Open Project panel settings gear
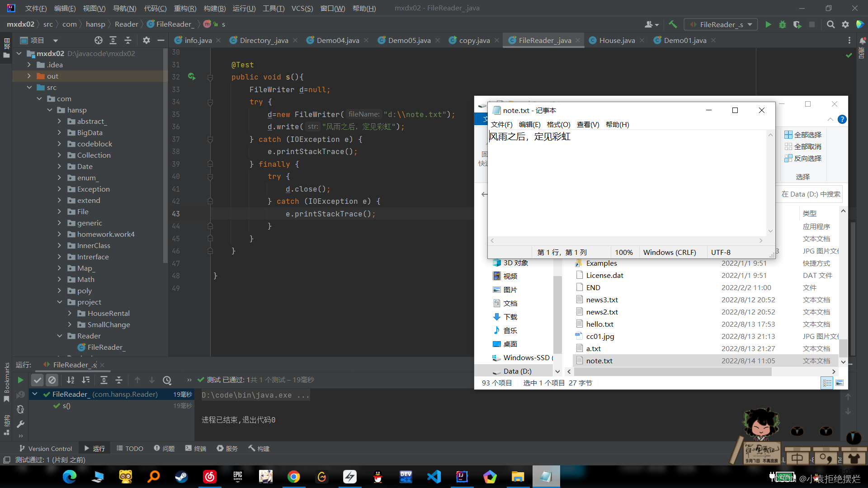This screenshot has height=488, width=868. pyautogui.click(x=146, y=40)
